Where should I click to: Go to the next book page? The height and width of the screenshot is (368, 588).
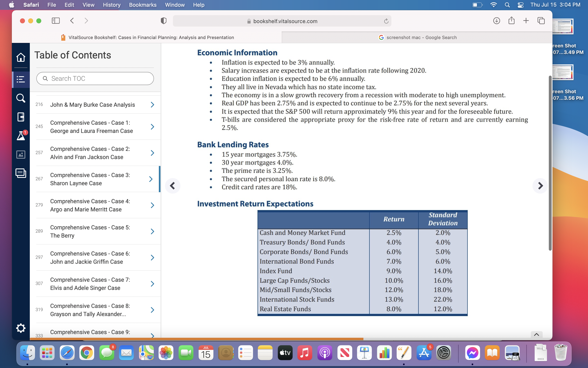pos(540,186)
